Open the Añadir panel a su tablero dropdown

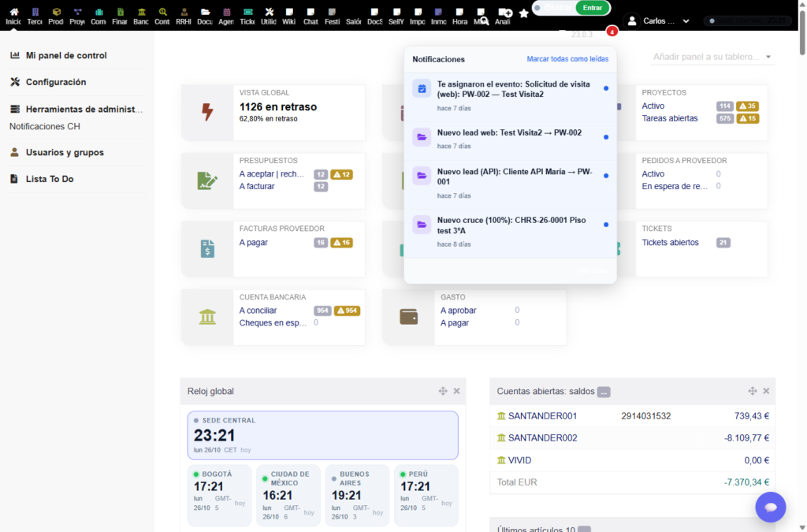712,57
